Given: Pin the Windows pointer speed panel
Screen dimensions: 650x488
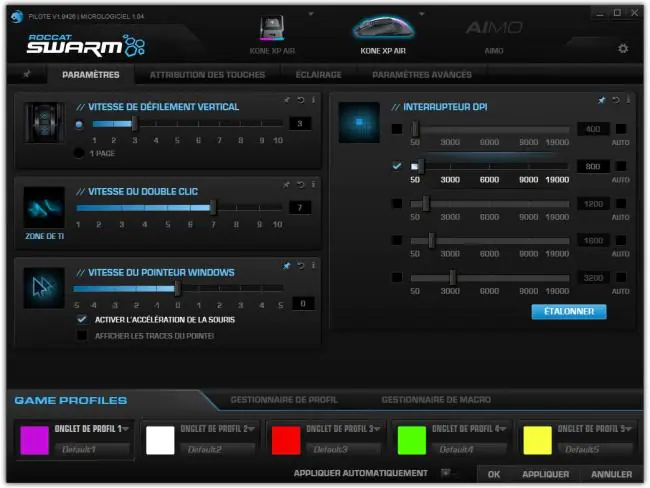Looking at the screenshot, I should [x=286, y=265].
